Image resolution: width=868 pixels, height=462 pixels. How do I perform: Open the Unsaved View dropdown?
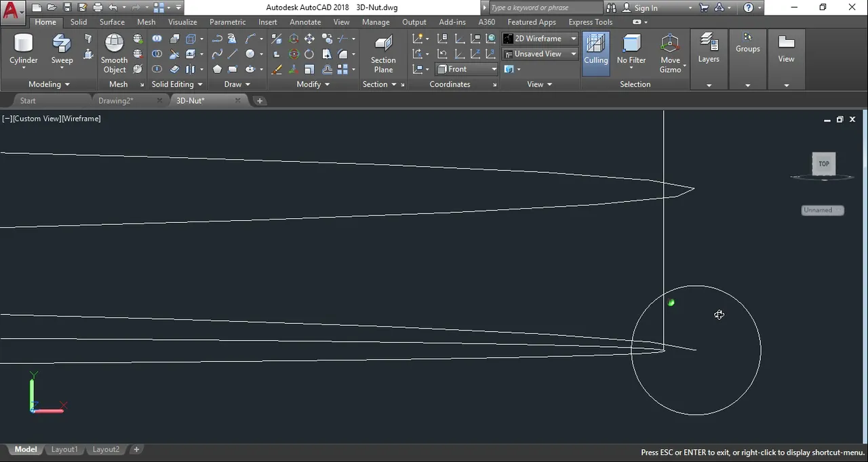(x=540, y=54)
